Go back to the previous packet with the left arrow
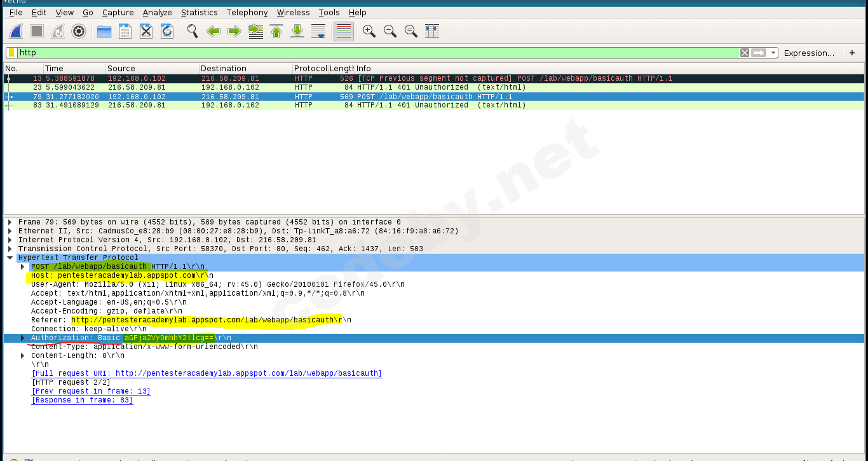Screen dimensions: 868x461 click(x=214, y=31)
